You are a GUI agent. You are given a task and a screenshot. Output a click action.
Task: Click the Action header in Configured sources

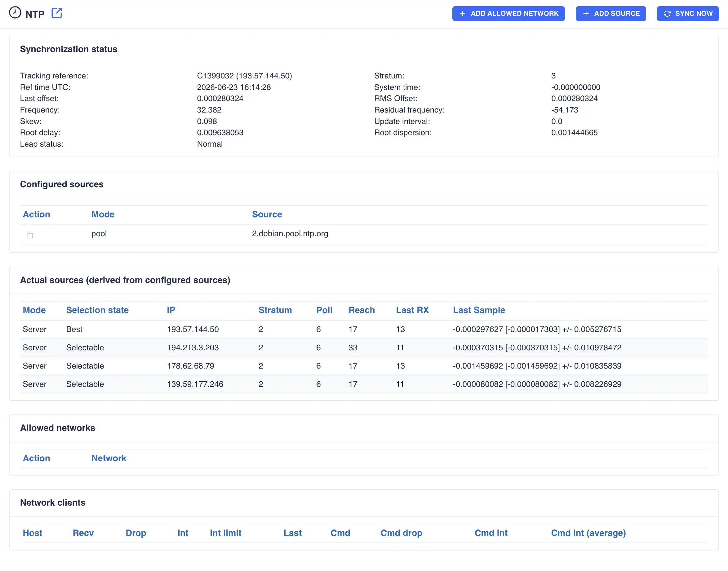(37, 214)
